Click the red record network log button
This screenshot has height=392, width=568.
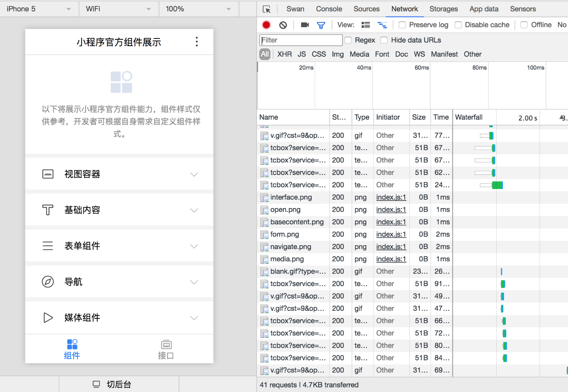tap(266, 25)
